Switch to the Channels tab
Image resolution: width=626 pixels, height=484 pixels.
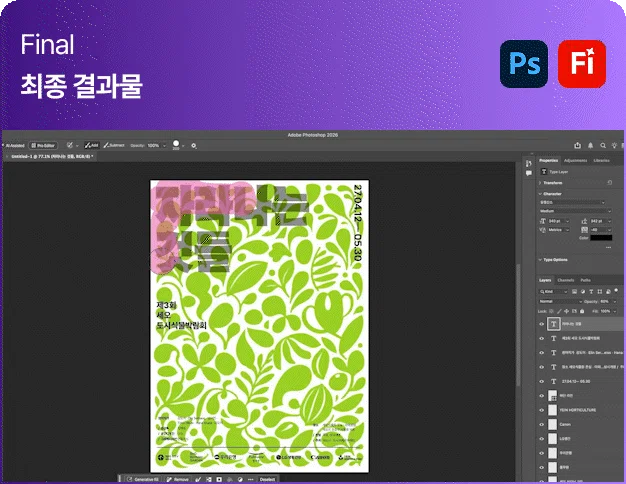point(566,280)
